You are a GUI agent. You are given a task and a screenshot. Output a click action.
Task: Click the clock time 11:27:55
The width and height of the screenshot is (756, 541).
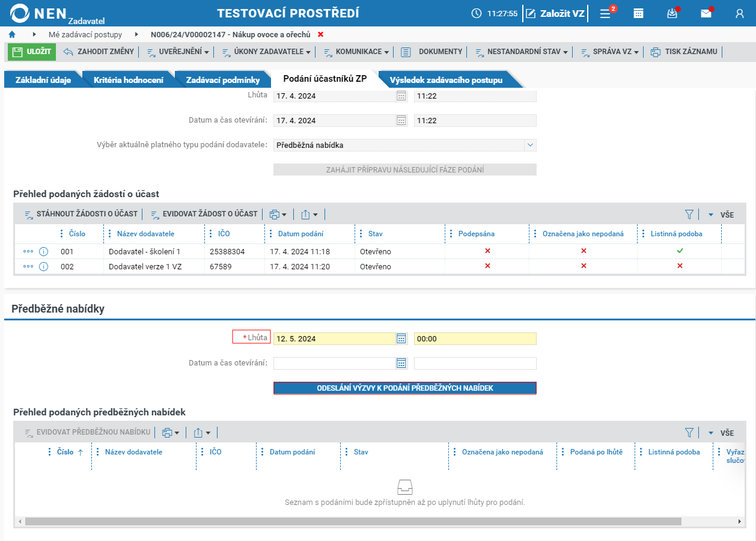click(x=502, y=13)
